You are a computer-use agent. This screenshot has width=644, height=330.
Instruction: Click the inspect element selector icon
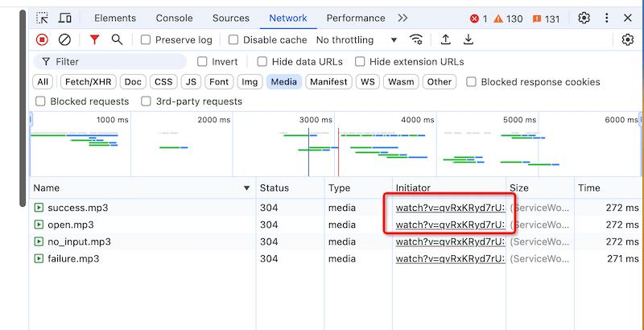(42, 18)
